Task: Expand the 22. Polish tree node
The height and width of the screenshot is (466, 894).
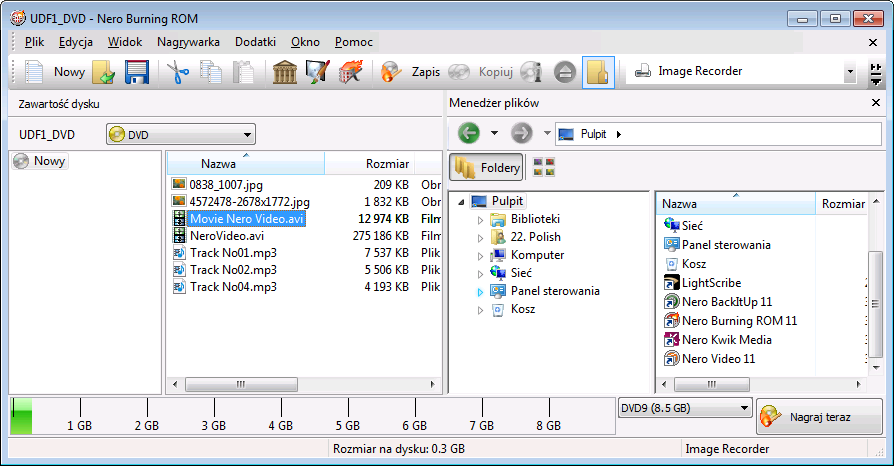Action: pyautogui.click(x=480, y=238)
